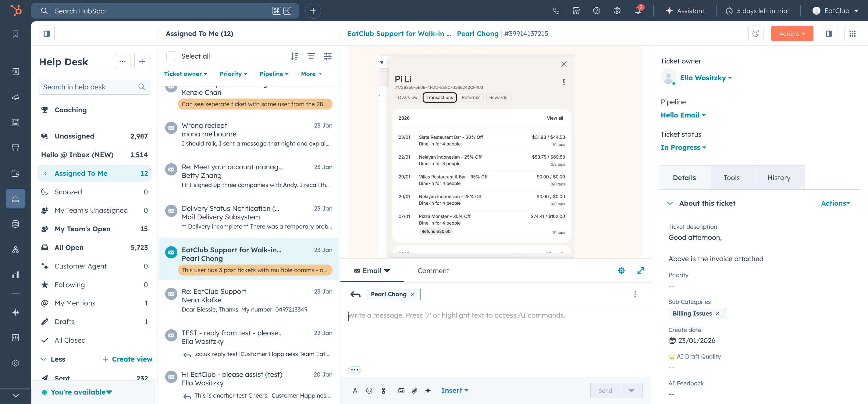This screenshot has width=868, height=404.
Task: Open the Ticket owner filter dropdown
Action: [185, 74]
